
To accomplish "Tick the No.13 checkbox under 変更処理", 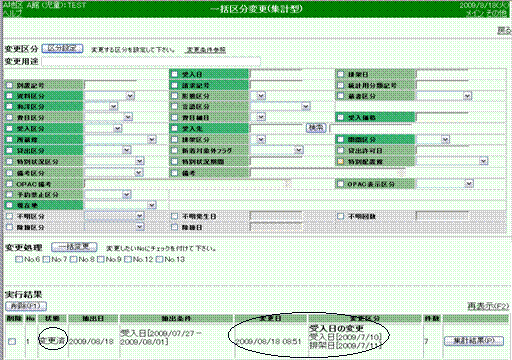I will click(x=160, y=259).
